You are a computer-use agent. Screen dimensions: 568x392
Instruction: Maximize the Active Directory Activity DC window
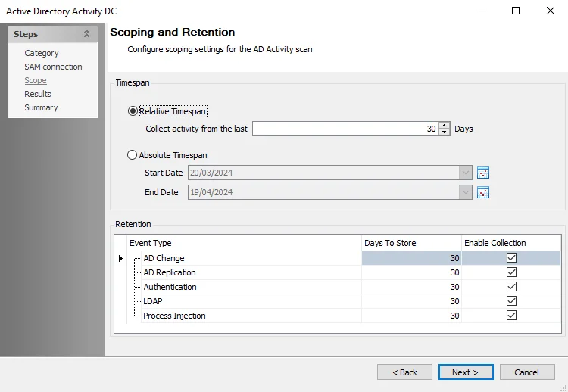click(516, 11)
